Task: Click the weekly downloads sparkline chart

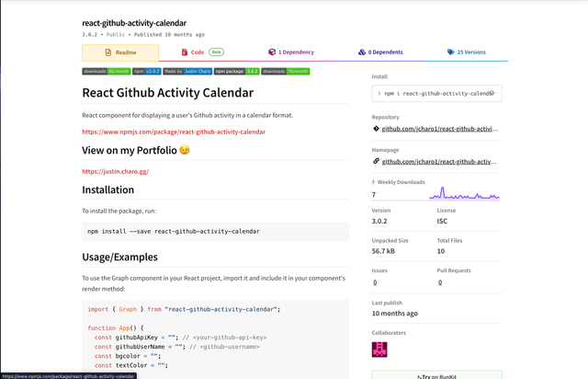Action: point(464,194)
